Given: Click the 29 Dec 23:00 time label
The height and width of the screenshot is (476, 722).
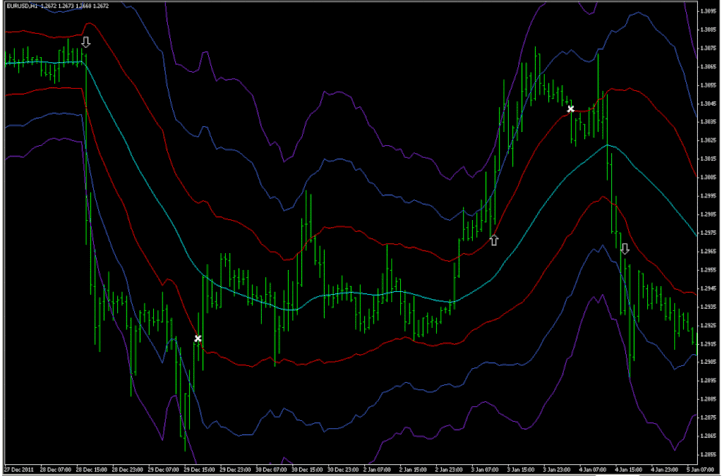Looking at the screenshot, I should coord(235,470).
